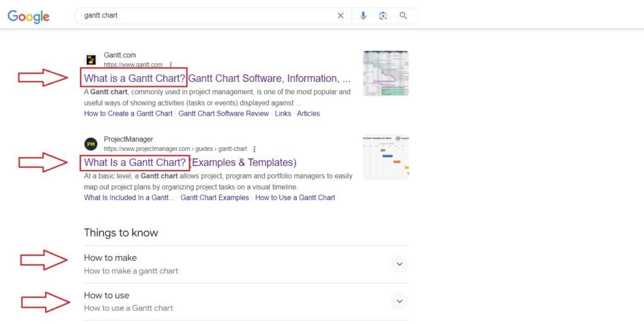Image resolution: width=644 pixels, height=324 pixels.
Task: Expand 'How to make' chevron
Action: click(399, 264)
